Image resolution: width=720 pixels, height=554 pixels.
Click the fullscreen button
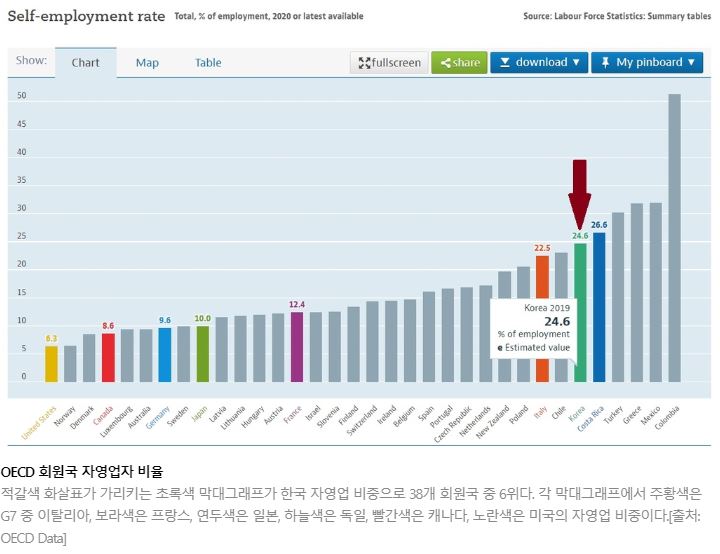(389, 62)
